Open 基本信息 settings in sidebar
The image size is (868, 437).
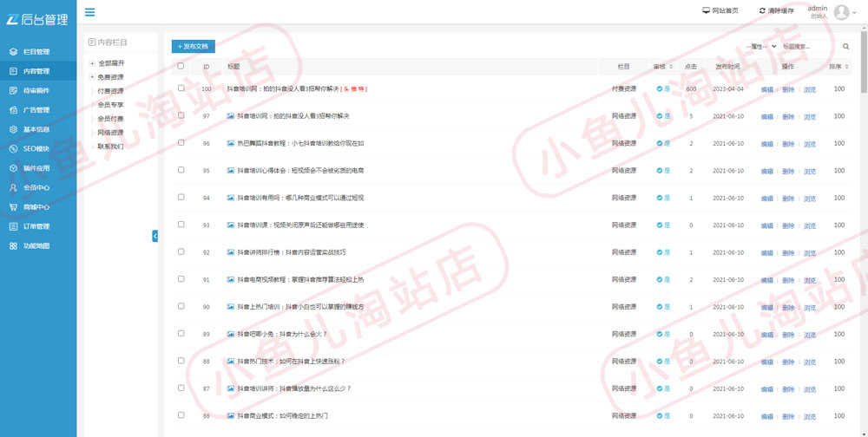pos(38,129)
